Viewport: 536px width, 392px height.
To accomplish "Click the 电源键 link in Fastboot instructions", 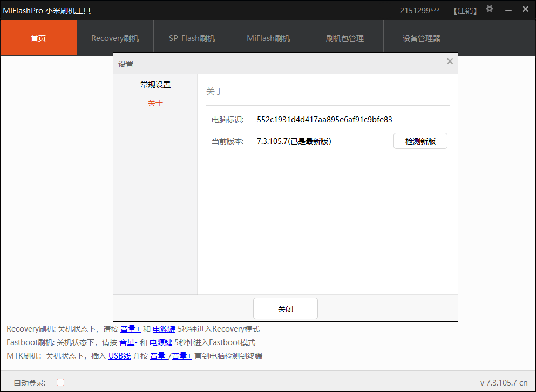I will pos(160,342).
